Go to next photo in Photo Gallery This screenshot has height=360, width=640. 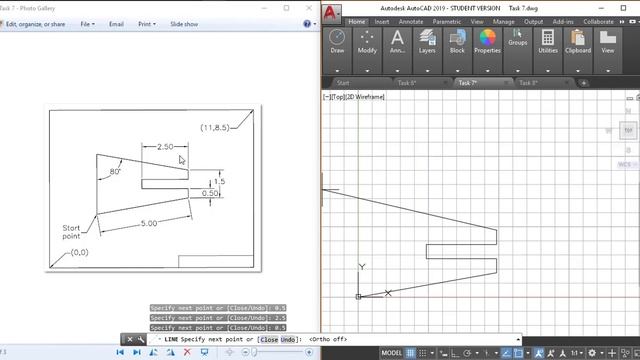137,352
